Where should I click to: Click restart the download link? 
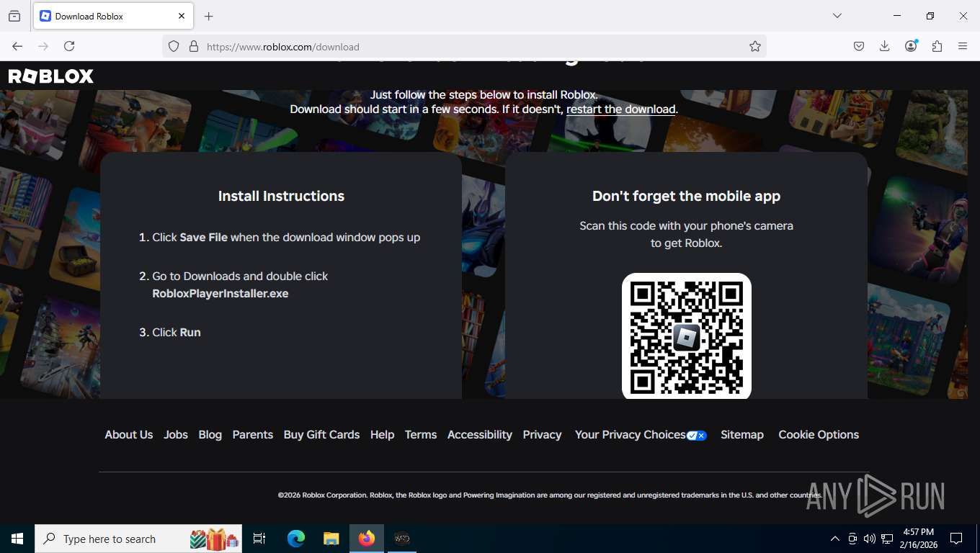tap(621, 109)
